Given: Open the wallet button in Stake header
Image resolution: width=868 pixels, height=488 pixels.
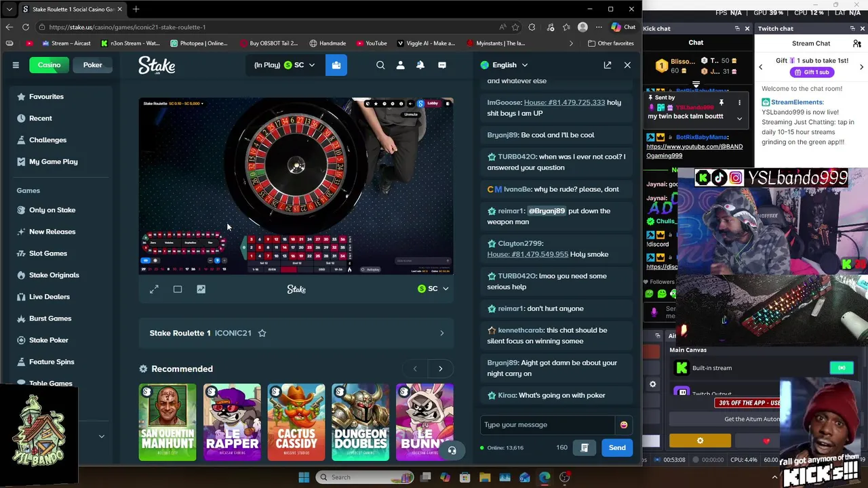Looking at the screenshot, I should tap(336, 65).
